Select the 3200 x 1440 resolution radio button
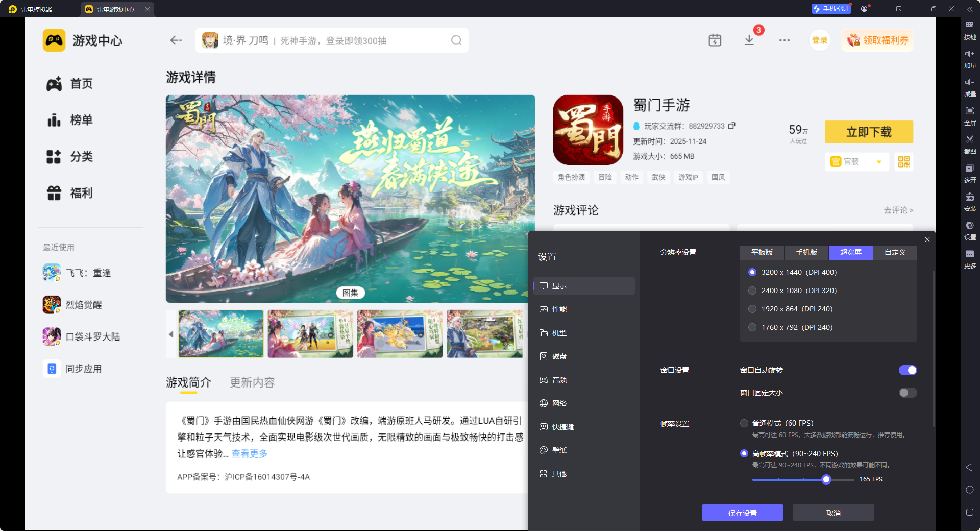The width and height of the screenshot is (980, 531). [x=752, y=272]
